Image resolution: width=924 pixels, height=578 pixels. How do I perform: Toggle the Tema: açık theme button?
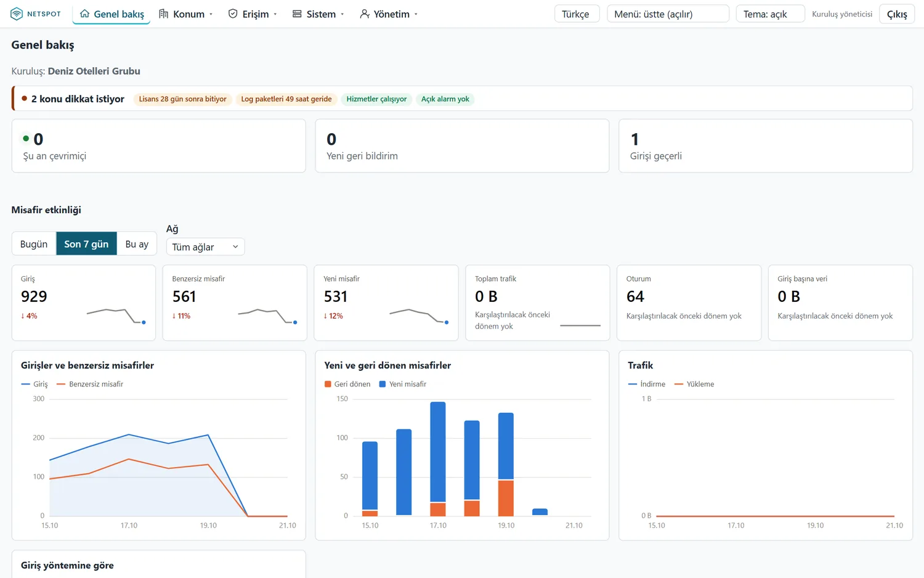[x=770, y=14]
